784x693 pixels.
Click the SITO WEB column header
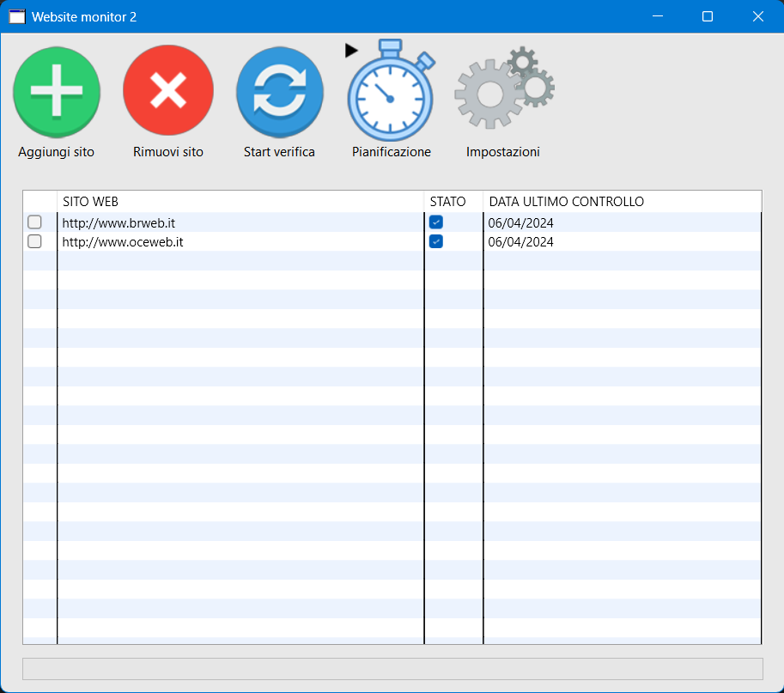240,202
